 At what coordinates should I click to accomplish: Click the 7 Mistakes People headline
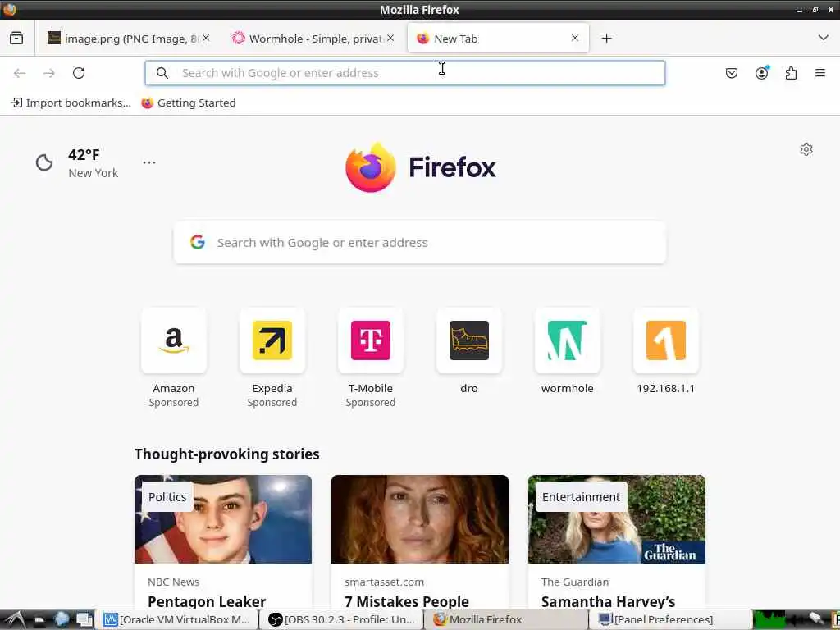tap(407, 601)
